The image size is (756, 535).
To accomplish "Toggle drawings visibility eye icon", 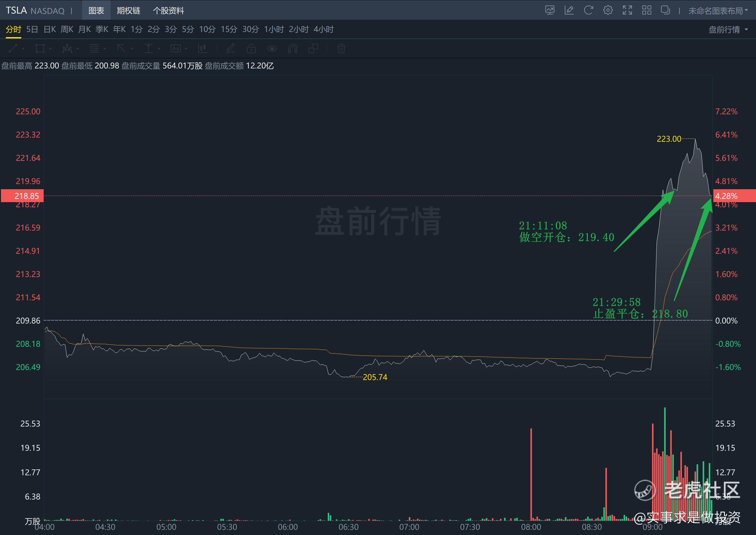I will (x=272, y=49).
